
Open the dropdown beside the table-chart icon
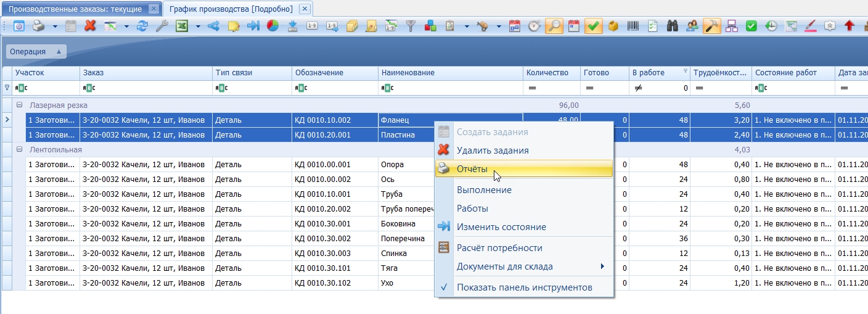126,26
